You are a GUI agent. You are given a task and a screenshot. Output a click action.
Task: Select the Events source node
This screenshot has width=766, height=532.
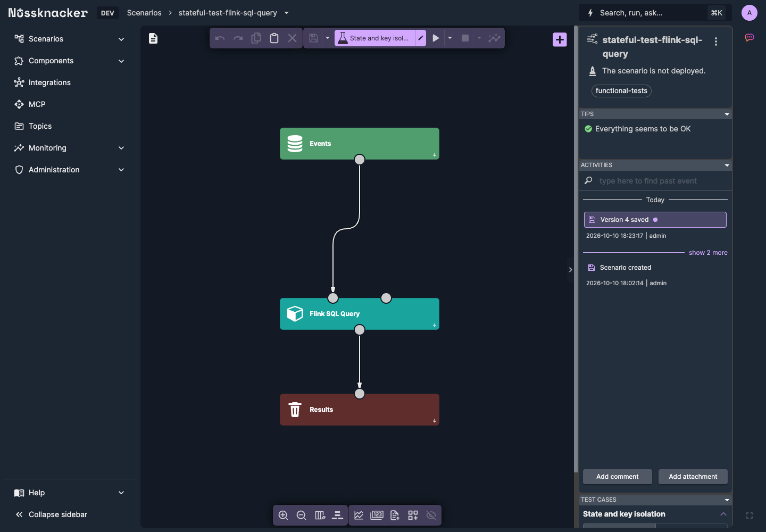pyautogui.click(x=360, y=144)
